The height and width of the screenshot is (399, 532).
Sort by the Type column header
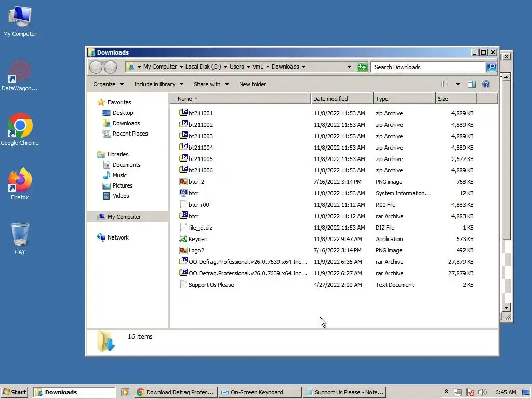click(x=404, y=99)
